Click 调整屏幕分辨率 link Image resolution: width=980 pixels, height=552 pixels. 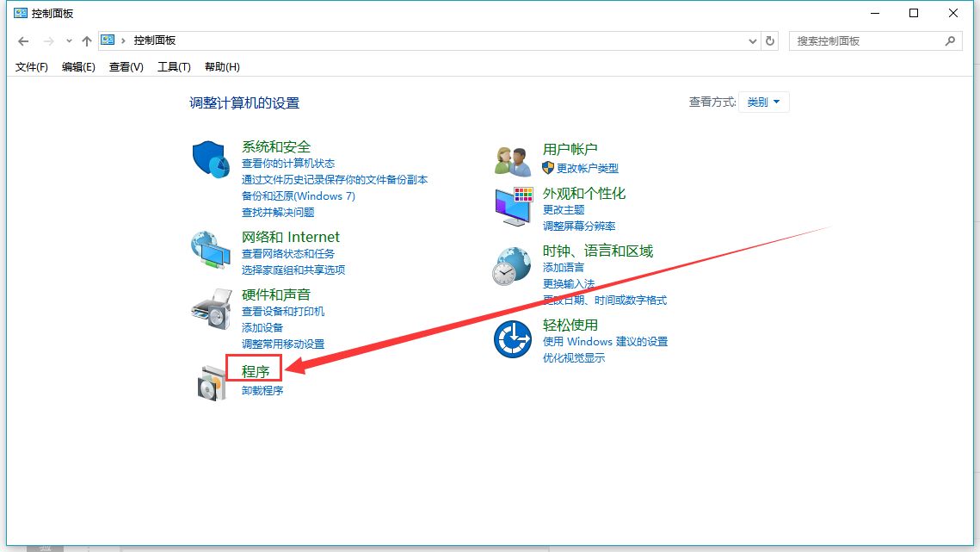point(579,226)
